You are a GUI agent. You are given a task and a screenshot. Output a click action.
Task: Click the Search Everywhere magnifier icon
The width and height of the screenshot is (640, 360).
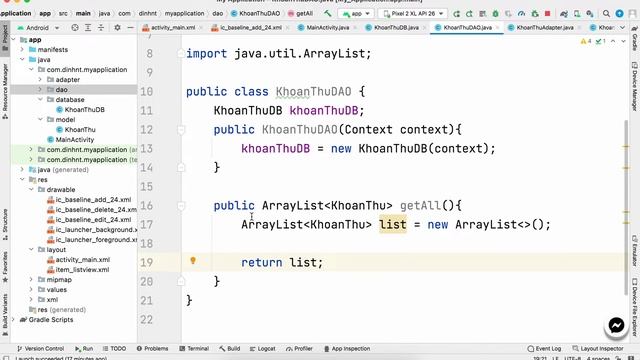click(x=606, y=13)
